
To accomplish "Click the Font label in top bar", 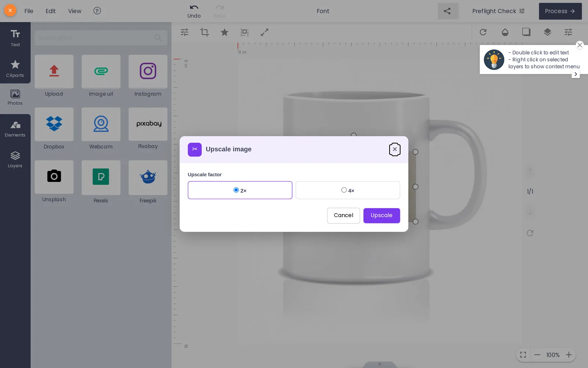I will 323,11.
